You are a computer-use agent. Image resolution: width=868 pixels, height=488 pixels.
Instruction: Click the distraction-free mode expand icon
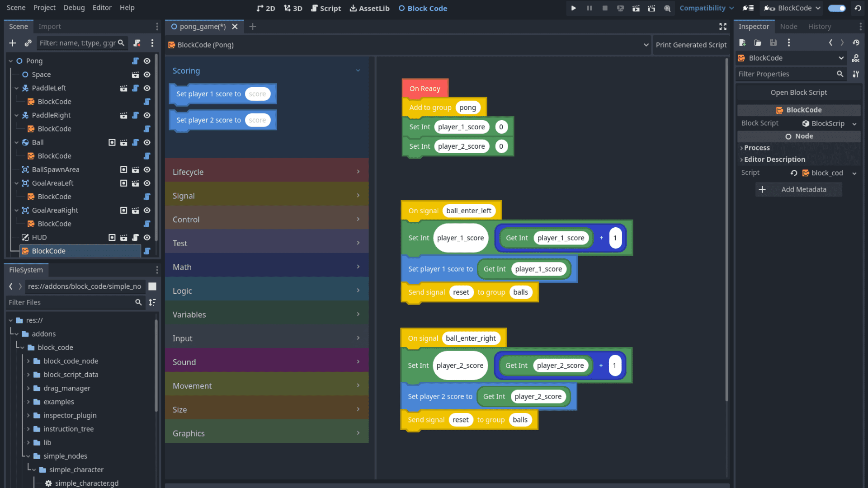tap(723, 27)
